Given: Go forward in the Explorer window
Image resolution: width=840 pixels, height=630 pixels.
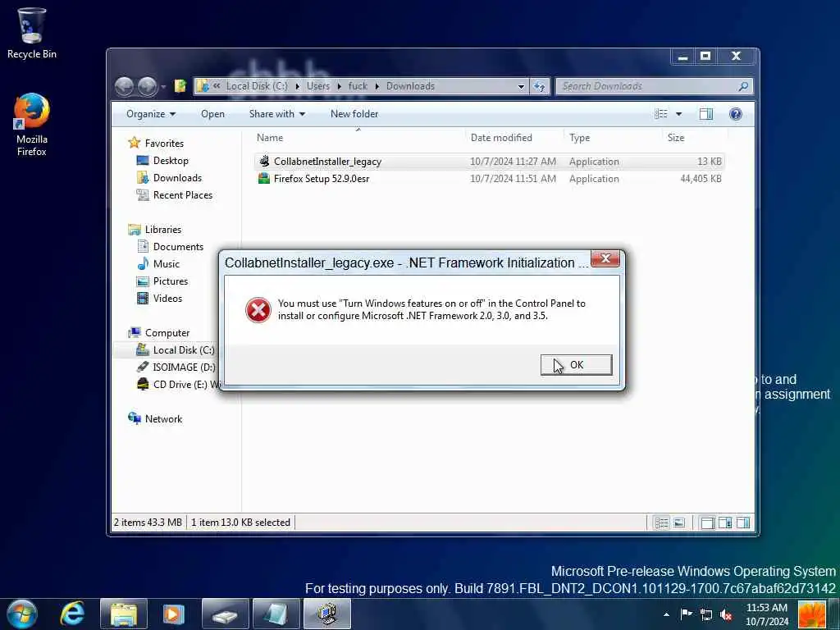Looking at the screenshot, I should click(x=148, y=86).
